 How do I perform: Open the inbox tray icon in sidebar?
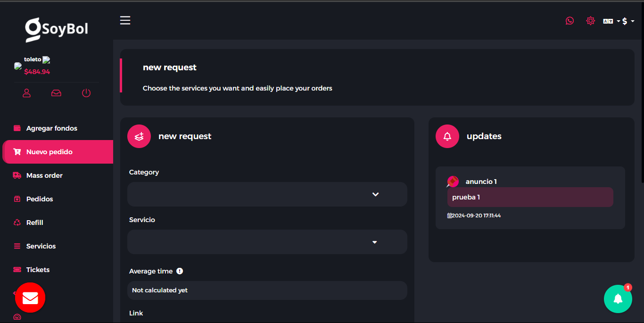pyautogui.click(x=56, y=93)
